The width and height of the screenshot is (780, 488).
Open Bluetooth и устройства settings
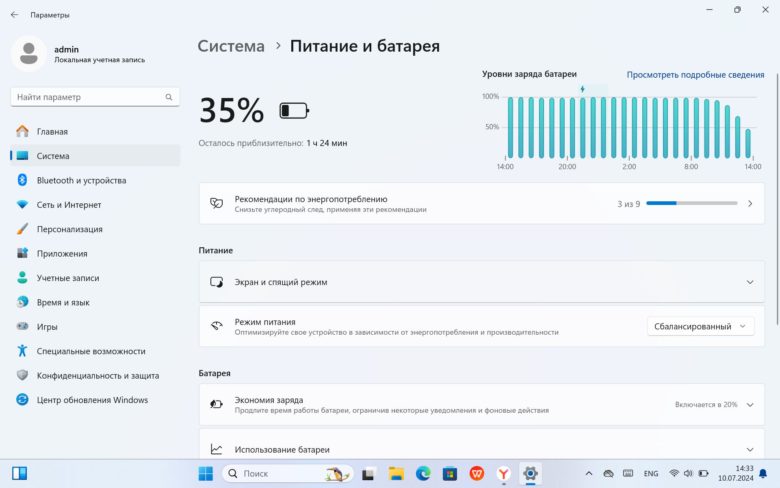95,180
